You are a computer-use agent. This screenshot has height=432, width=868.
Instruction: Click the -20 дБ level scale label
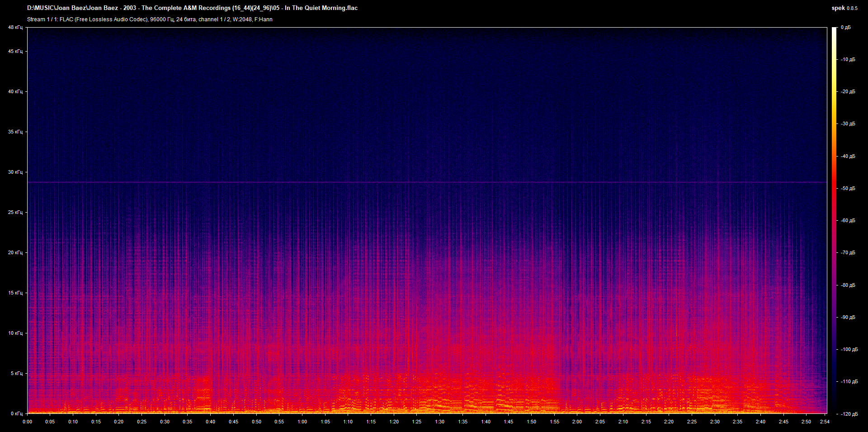point(848,92)
